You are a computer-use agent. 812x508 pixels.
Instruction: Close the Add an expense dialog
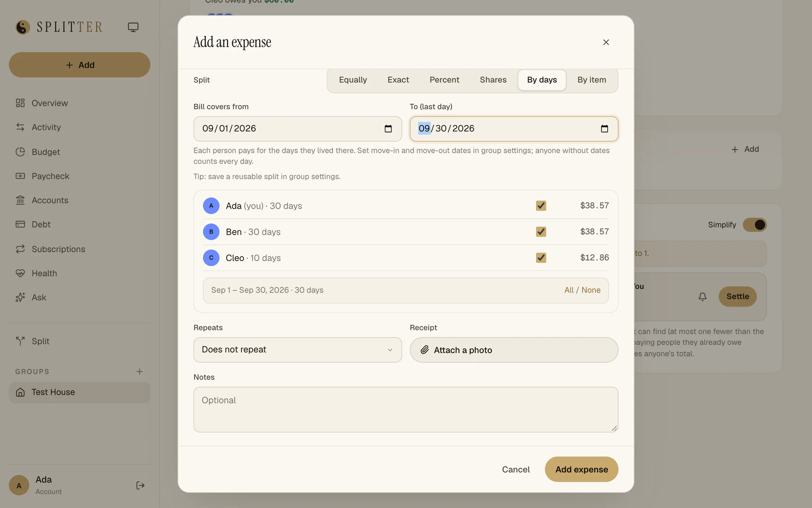pyautogui.click(x=606, y=42)
